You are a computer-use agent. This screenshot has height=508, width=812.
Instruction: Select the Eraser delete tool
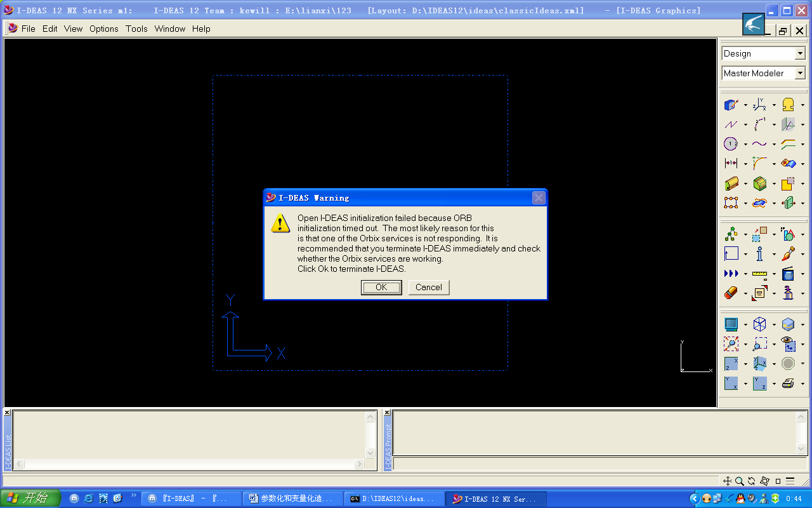coord(731,293)
